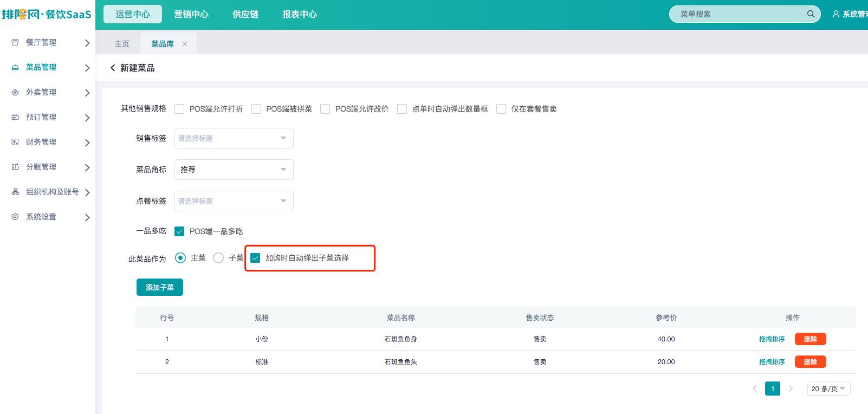
Task: Click the search magnifier icon
Action: click(811, 14)
